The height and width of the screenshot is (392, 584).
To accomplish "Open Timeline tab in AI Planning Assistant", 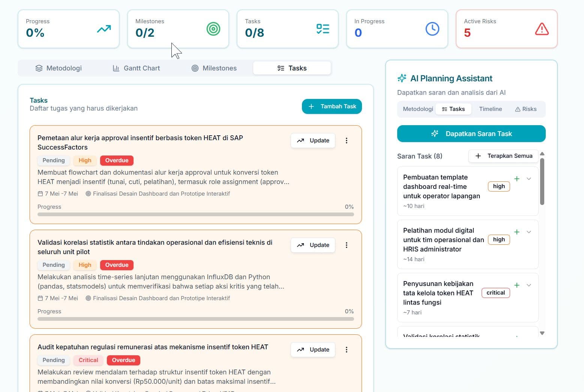I will [x=490, y=109].
